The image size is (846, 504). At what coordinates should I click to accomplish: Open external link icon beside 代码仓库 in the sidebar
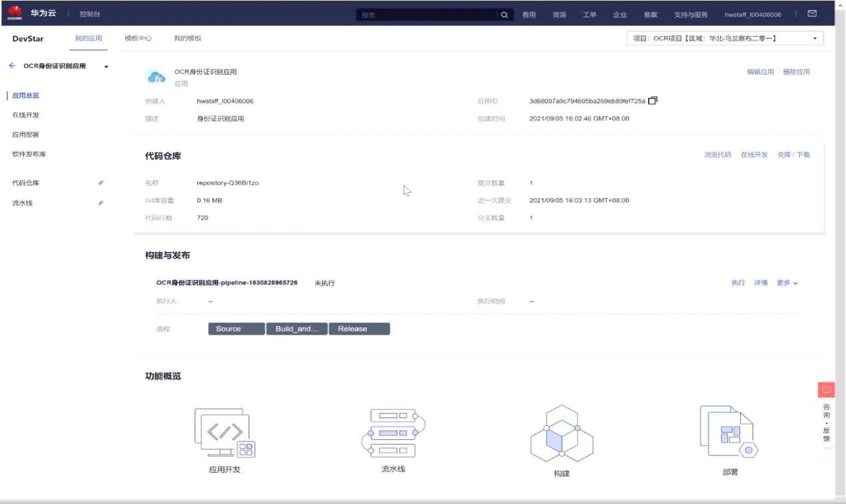[x=101, y=183]
